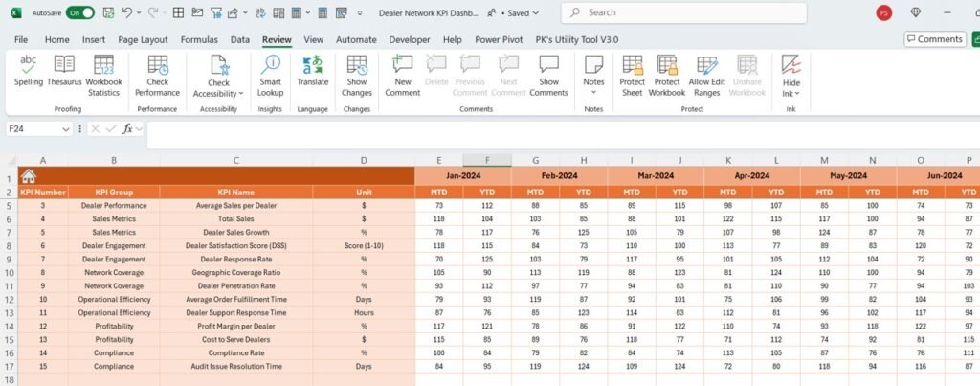The width and height of the screenshot is (980, 386).
Task: Click Allow Edit Ranges
Action: [706, 73]
